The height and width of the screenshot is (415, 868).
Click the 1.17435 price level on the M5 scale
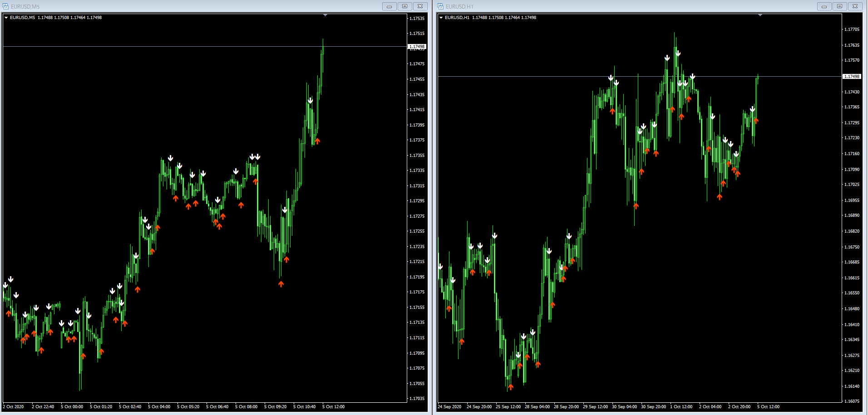pyautogui.click(x=417, y=95)
